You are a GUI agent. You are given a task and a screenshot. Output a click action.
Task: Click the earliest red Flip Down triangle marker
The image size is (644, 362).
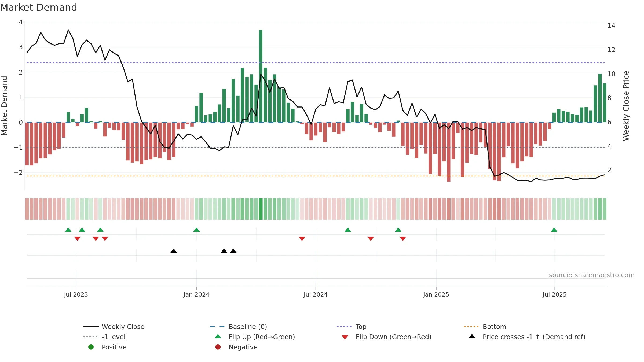coord(77,239)
